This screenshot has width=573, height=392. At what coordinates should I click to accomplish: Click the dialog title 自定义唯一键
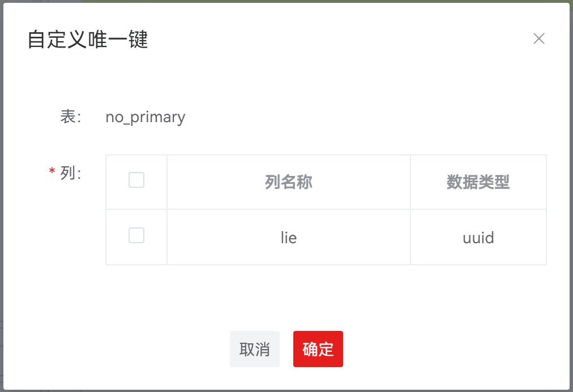pyautogui.click(x=88, y=40)
